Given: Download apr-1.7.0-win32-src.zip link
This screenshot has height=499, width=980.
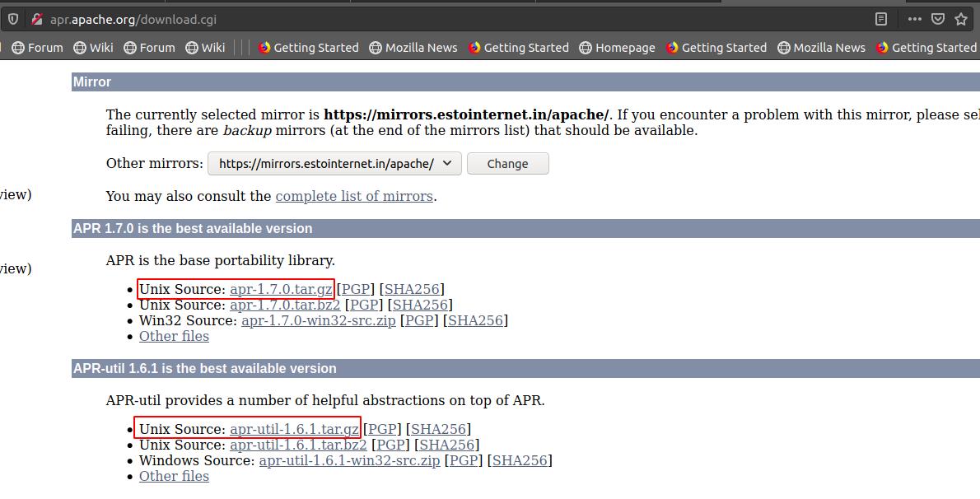Looking at the screenshot, I should (x=319, y=321).
